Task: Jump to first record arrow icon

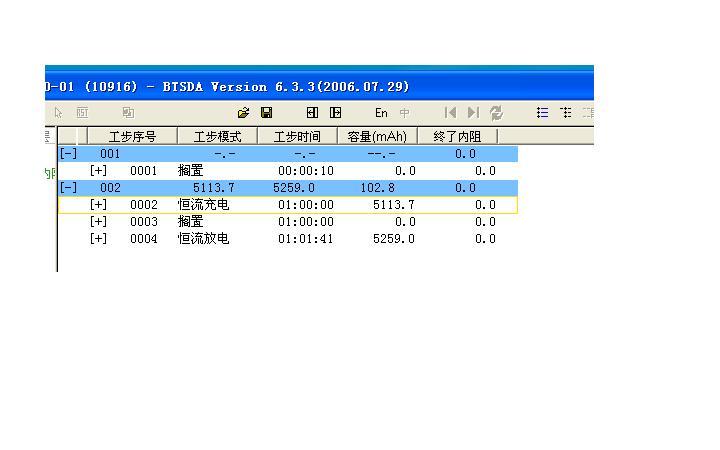Action: tap(450, 112)
